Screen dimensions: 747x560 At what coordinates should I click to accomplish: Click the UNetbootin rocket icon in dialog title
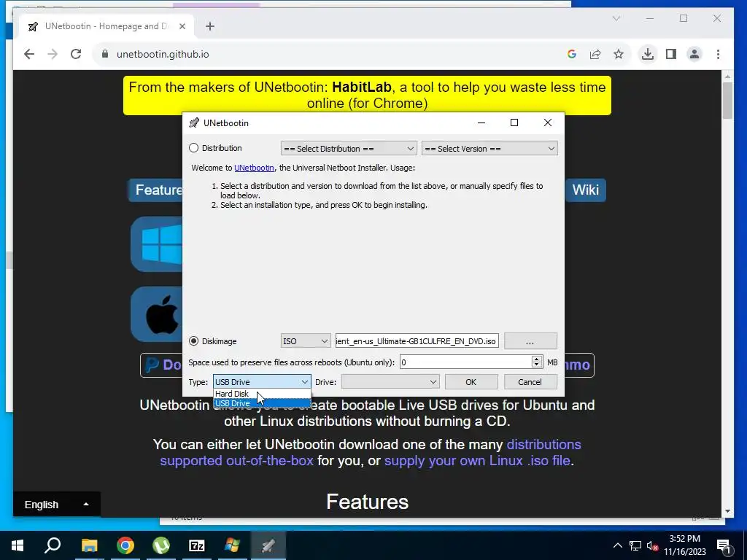click(x=194, y=122)
